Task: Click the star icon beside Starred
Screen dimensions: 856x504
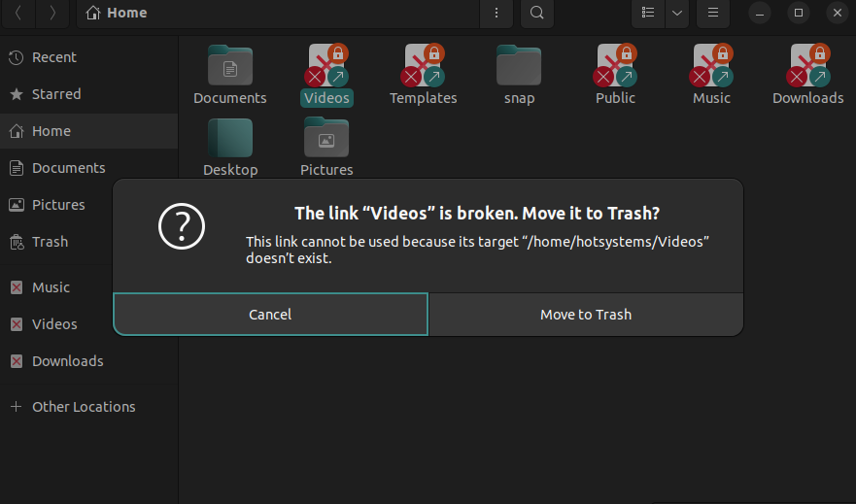Action: coord(17,94)
